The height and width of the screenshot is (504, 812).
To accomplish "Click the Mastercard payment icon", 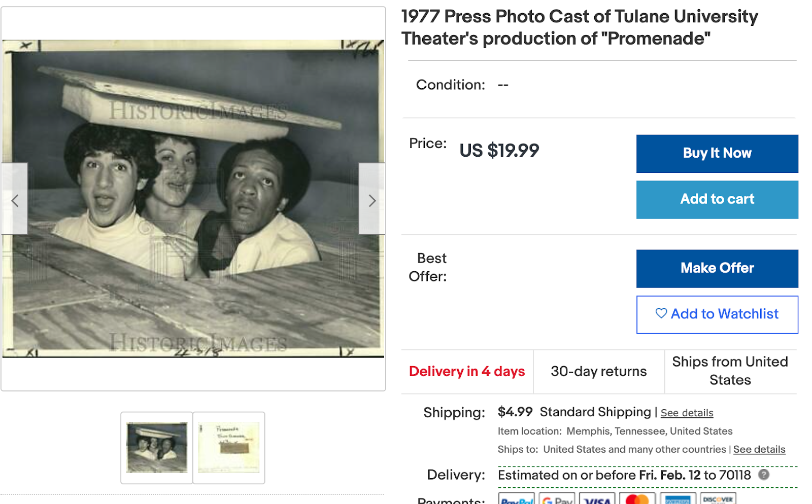I will (x=637, y=499).
